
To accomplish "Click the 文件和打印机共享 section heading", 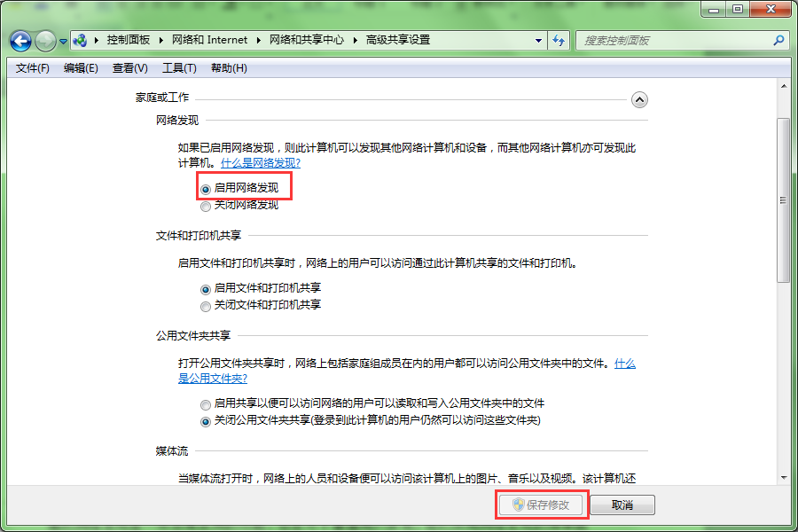I will pos(199,235).
